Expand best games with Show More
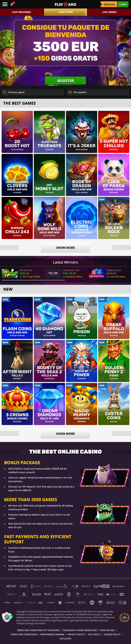This screenshot has height=644, width=131. coord(65,248)
